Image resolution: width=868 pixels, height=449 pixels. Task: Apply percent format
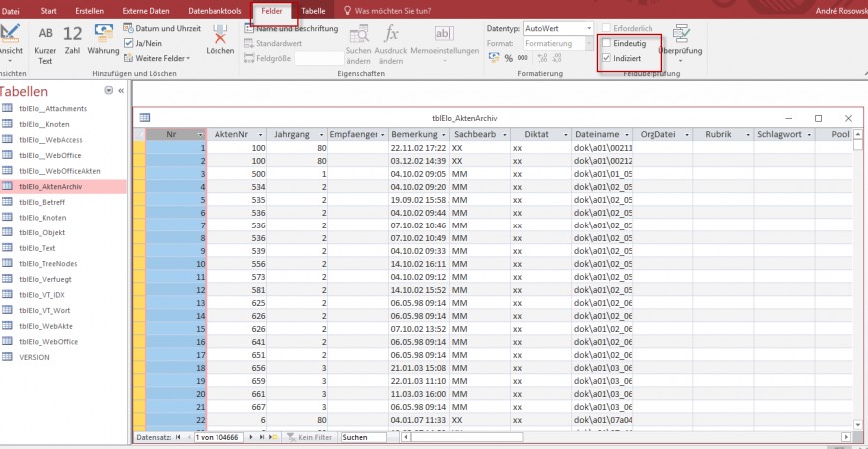pos(508,58)
